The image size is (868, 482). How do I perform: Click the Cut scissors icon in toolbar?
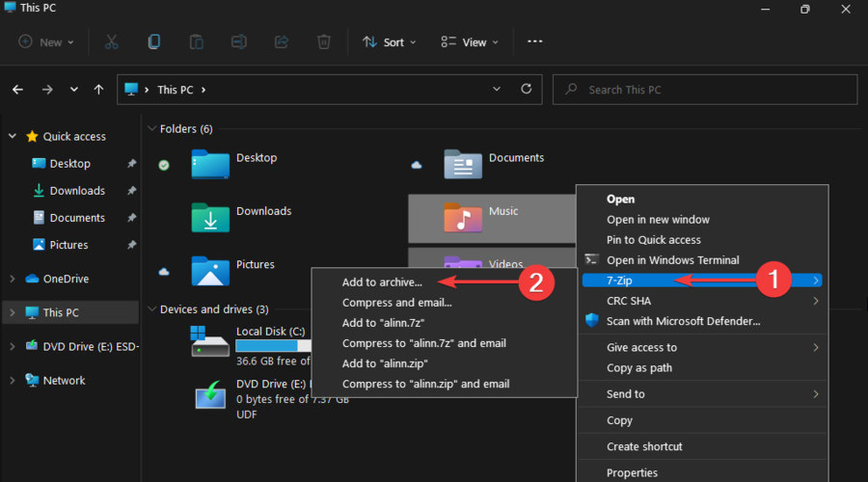tap(111, 41)
